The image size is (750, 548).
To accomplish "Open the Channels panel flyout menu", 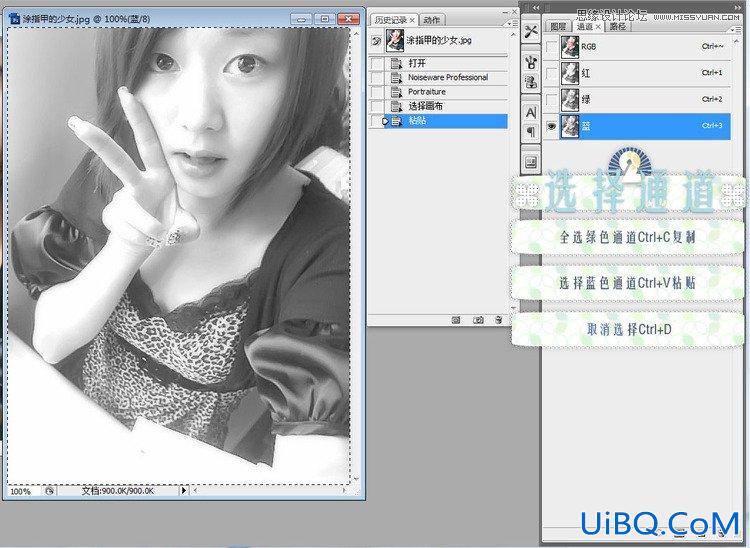I will (737, 29).
